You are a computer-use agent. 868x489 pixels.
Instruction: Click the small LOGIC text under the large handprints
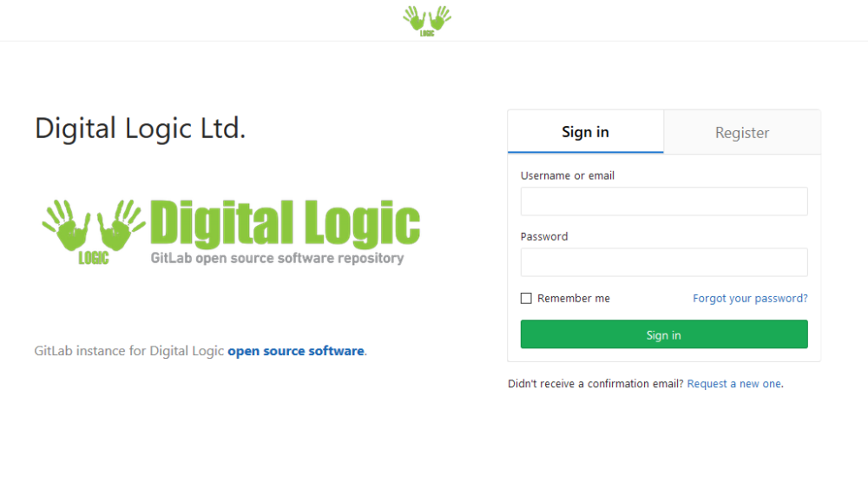click(94, 258)
